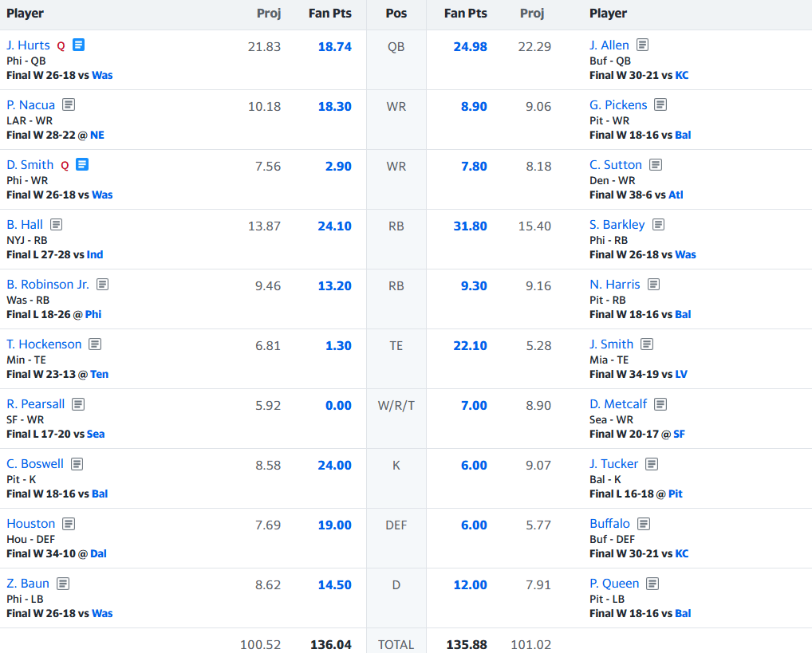
Task: Open note icon beside D. Metcalf
Action: click(660, 404)
